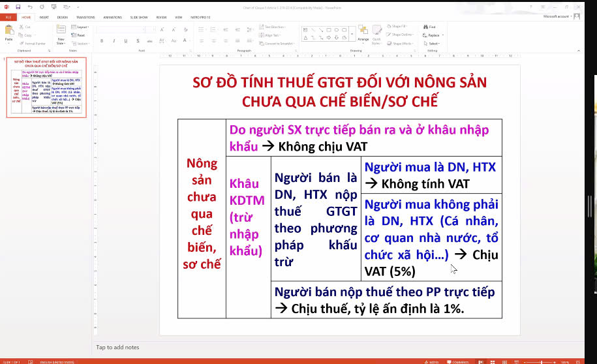Switch to the INSERT ribbon tab
The height and width of the screenshot is (364, 597).
click(44, 17)
